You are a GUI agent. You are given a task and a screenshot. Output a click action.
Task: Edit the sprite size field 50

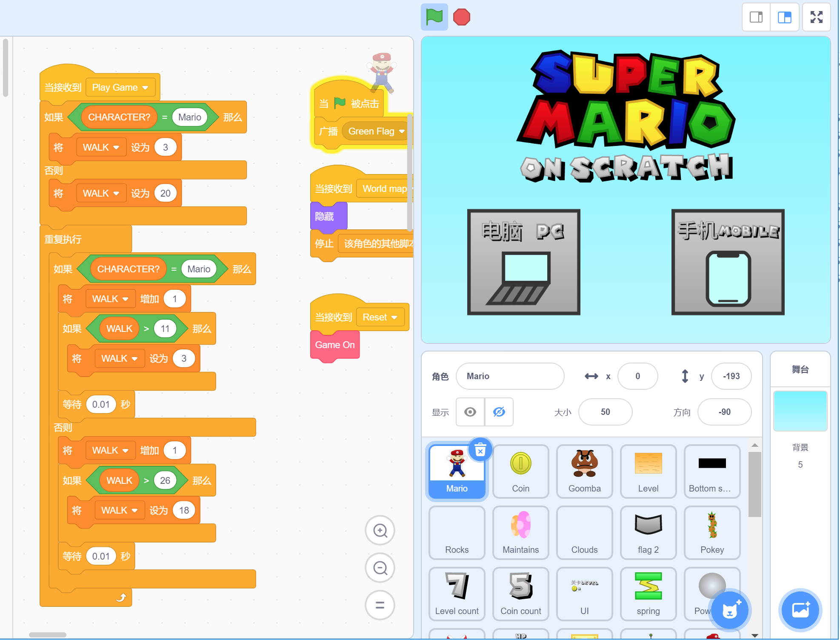pos(605,412)
